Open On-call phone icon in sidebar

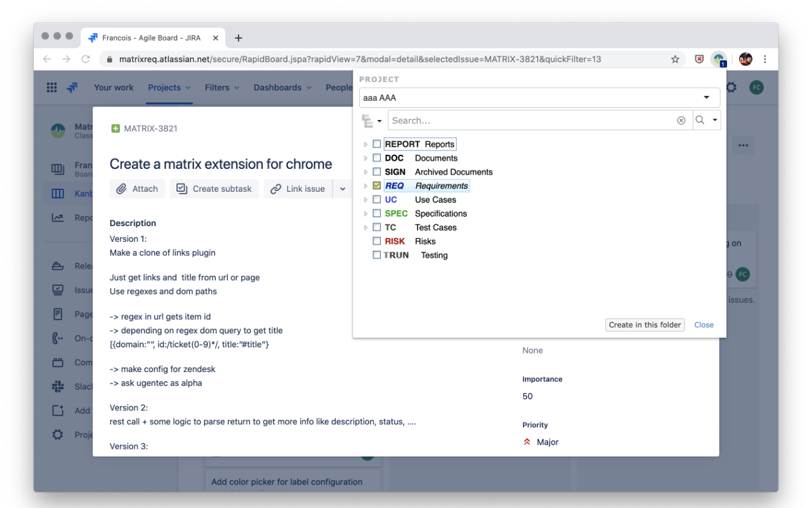(58, 338)
